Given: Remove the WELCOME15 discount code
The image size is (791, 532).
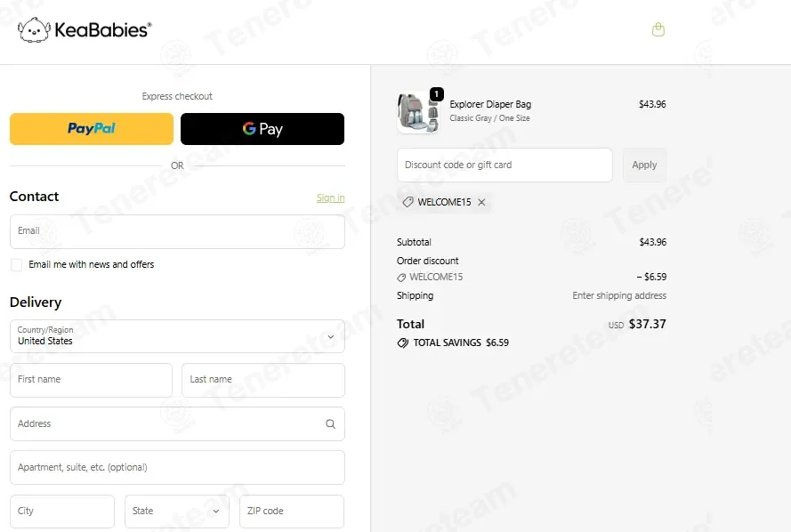Looking at the screenshot, I should pyautogui.click(x=481, y=202).
